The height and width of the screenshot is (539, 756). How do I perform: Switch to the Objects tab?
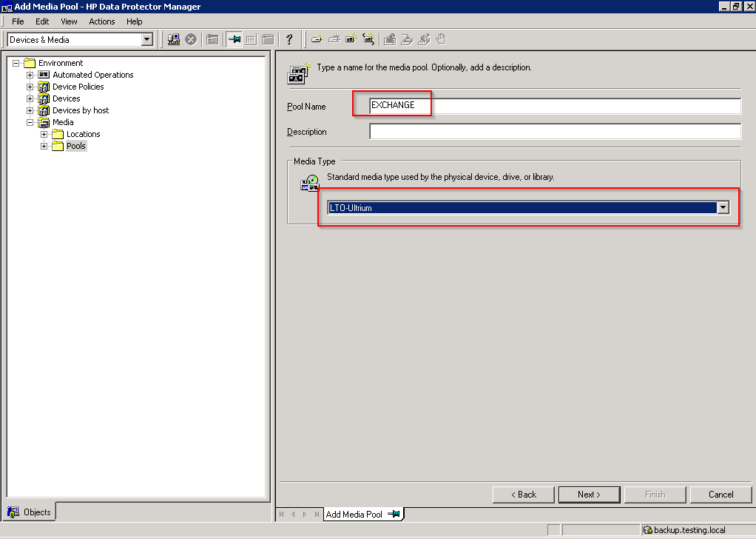[x=30, y=512]
